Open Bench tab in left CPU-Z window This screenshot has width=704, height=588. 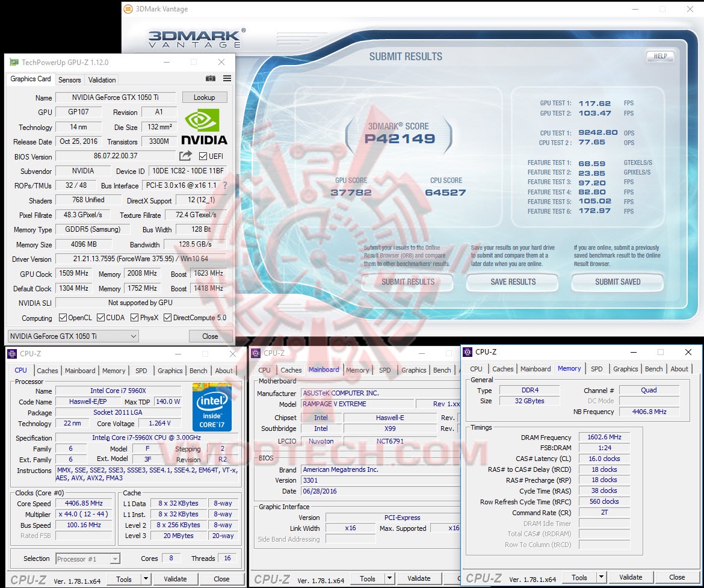pos(198,371)
